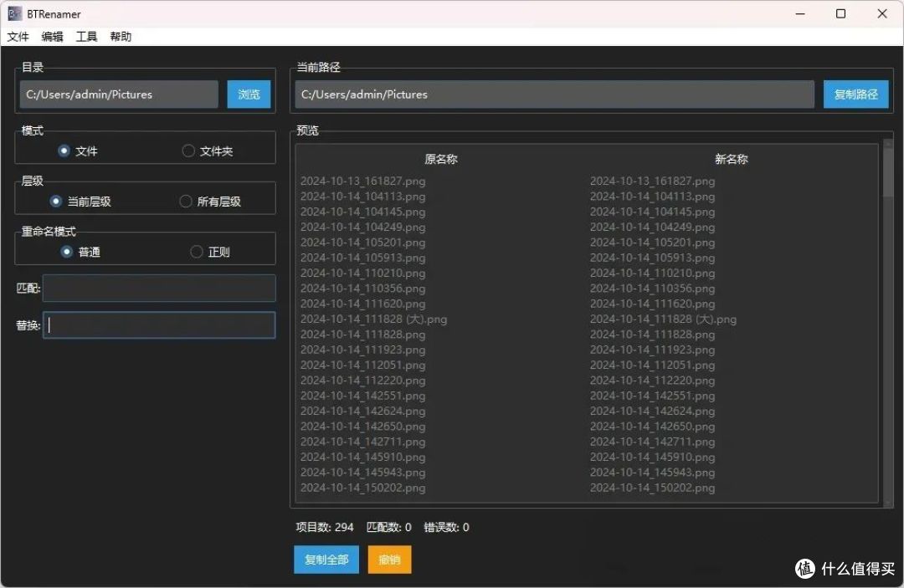The image size is (904, 588).
Task: Select original name 2024-10-14_112220.png
Action: coord(362,380)
